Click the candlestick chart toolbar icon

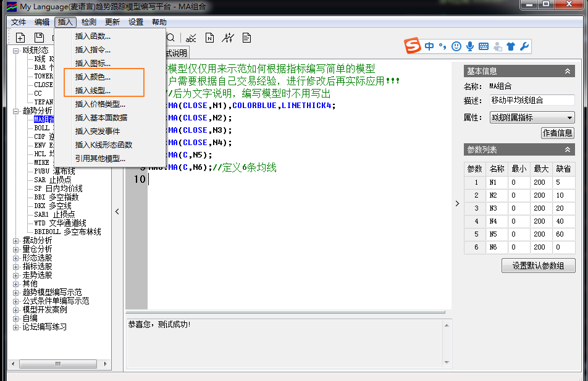click(229, 38)
